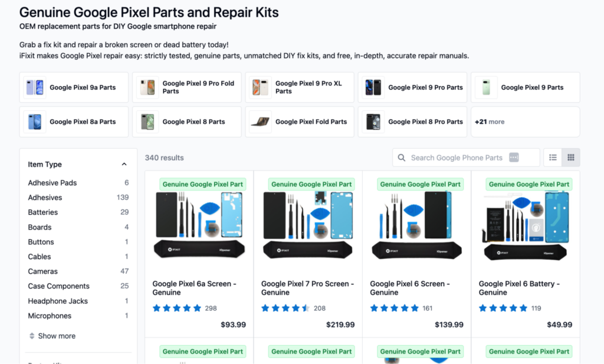Switch to list view layout
The image size is (604, 364).
click(x=553, y=158)
